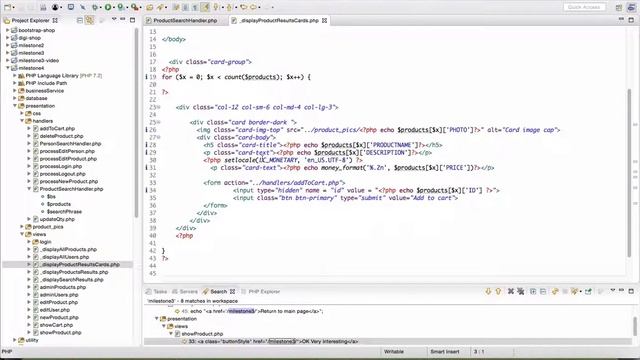Expand the bootstrap-shop project

click(7, 30)
